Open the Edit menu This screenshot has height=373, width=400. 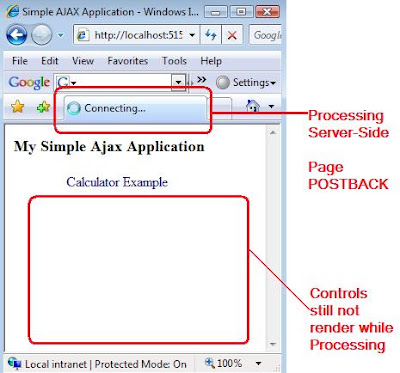click(50, 61)
